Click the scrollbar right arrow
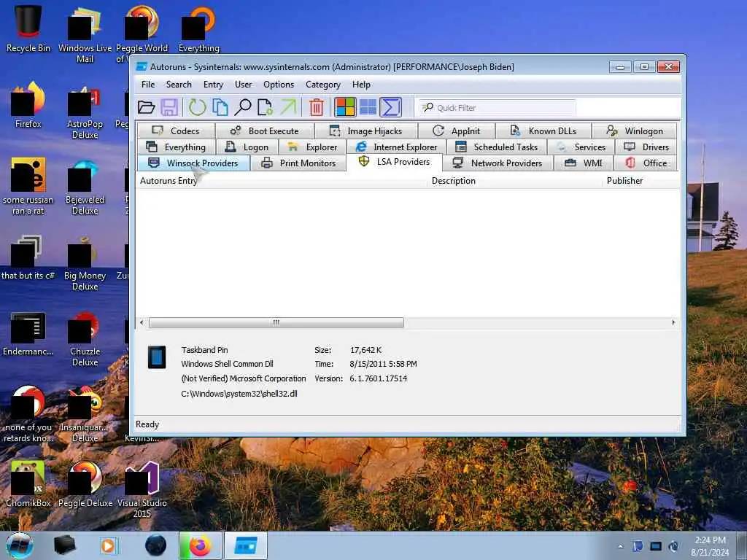747x560 pixels. click(673, 322)
